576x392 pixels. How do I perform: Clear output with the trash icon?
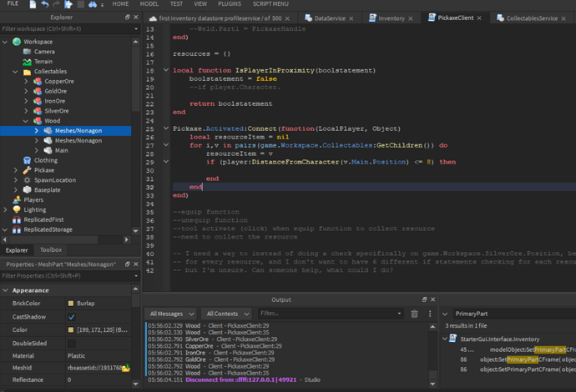click(414, 314)
